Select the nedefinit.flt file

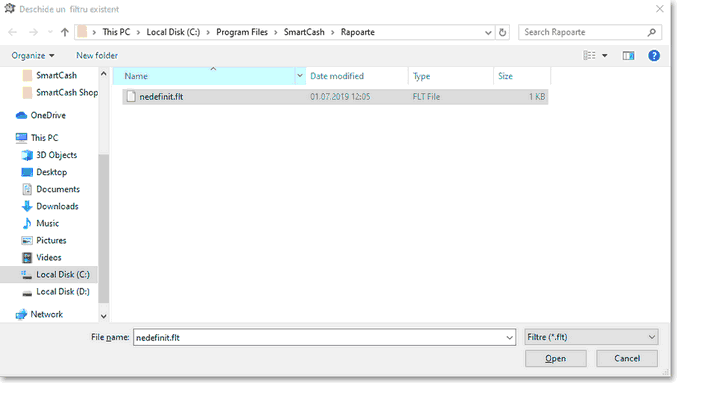(335, 97)
